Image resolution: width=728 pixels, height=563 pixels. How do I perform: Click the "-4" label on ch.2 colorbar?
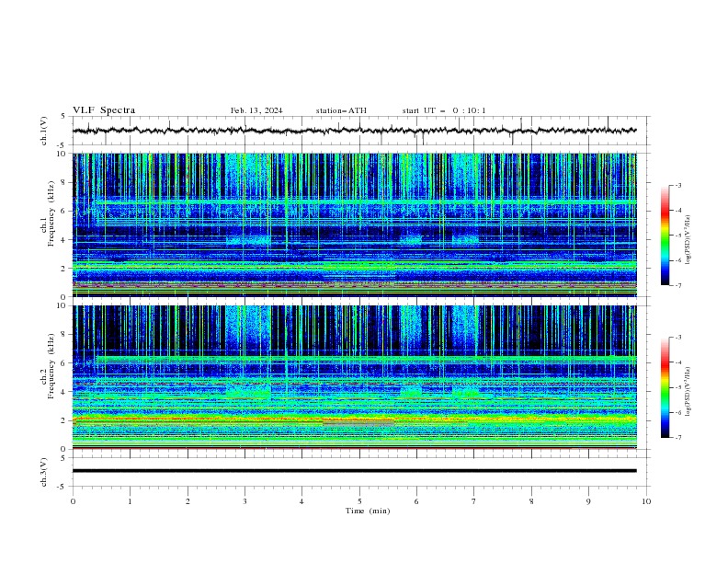(x=678, y=362)
